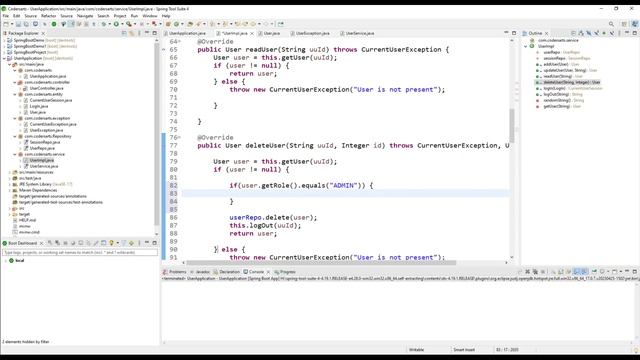Click the Save icon in main toolbar

pyautogui.click(x=18, y=24)
